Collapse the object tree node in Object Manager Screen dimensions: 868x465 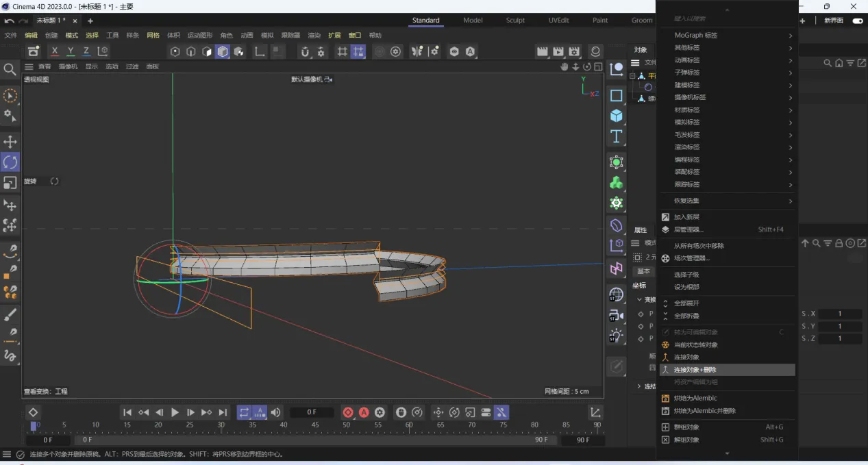[x=633, y=76]
